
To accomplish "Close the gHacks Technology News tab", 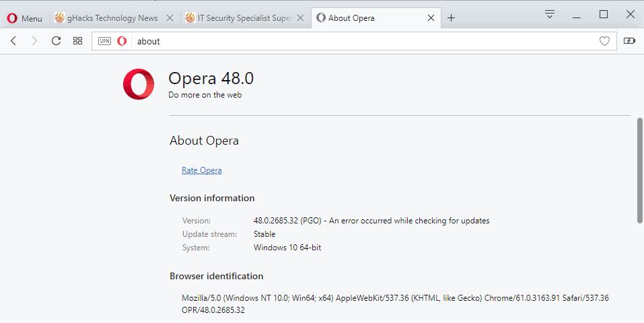I will (x=170, y=18).
